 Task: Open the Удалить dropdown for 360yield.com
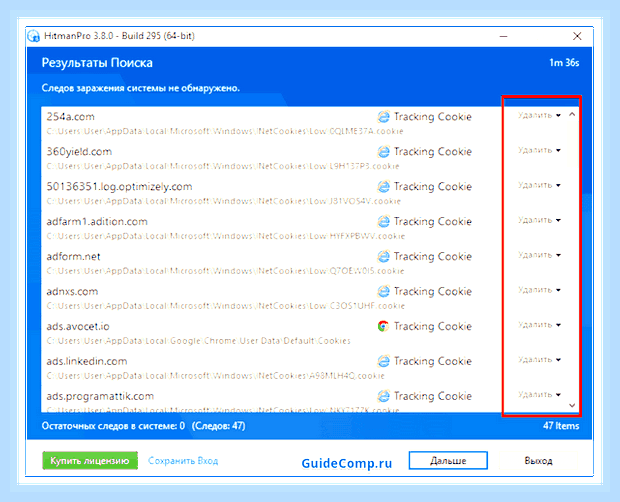pyautogui.click(x=539, y=150)
